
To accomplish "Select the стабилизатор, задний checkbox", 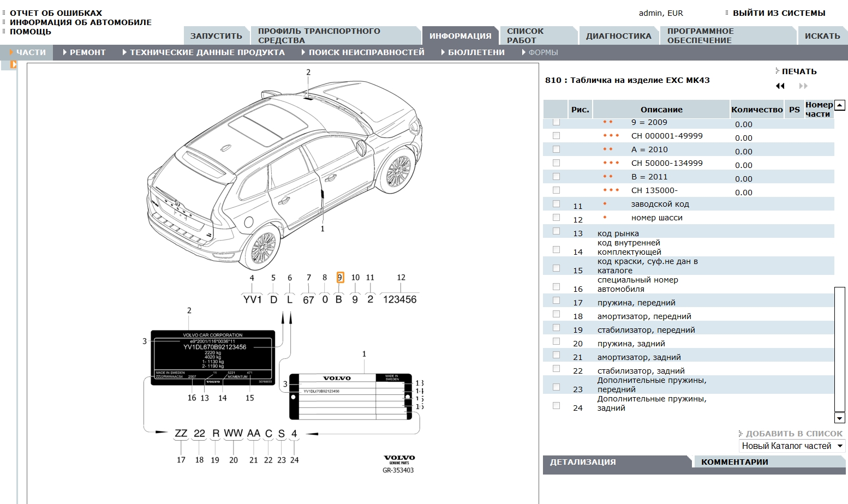I will [556, 369].
